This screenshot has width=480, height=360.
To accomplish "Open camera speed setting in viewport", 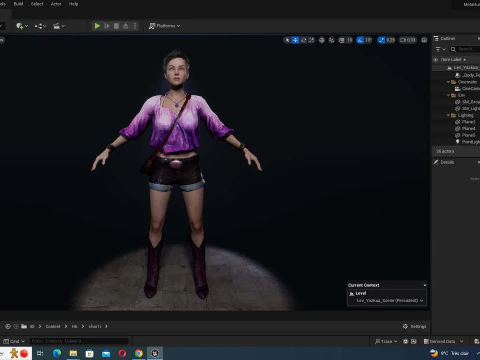I will point(408,40).
